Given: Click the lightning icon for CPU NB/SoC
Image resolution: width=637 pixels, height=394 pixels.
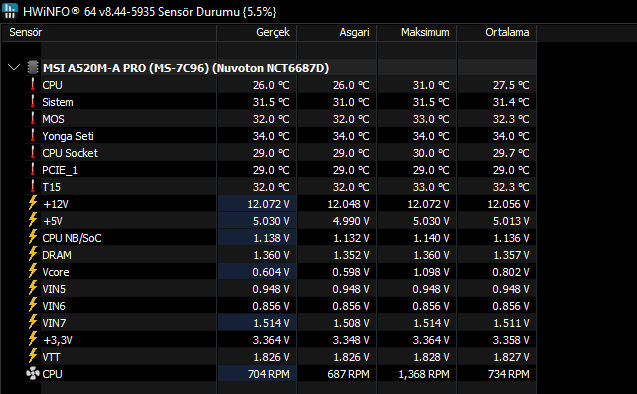Looking at the screenshot, I should (x=33, y=237).
